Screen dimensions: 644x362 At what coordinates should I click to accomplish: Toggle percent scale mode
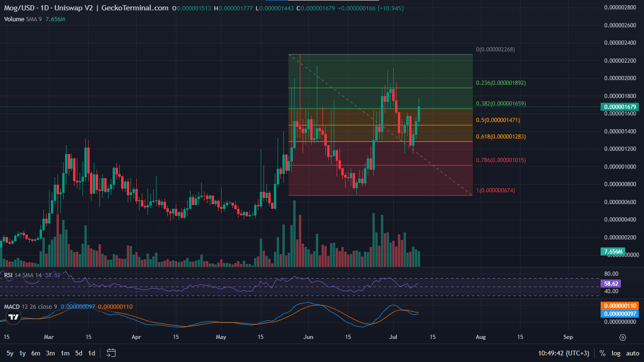point(603,353)
